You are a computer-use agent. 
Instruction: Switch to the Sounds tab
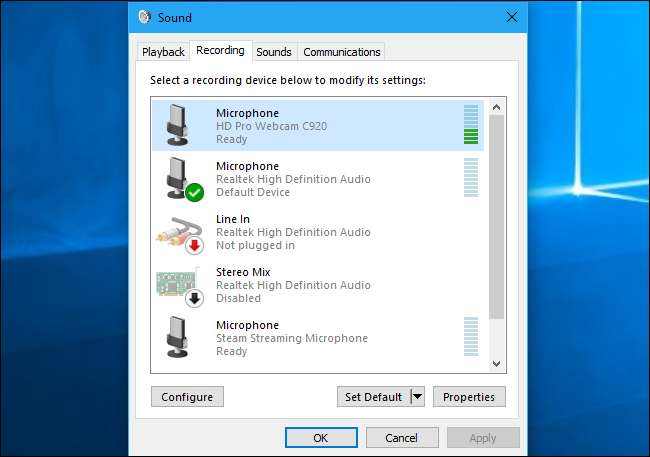point(273,52)
